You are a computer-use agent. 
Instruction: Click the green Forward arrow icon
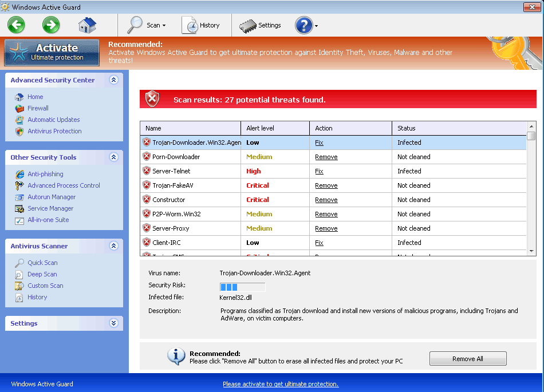click(x=50, y=25)
